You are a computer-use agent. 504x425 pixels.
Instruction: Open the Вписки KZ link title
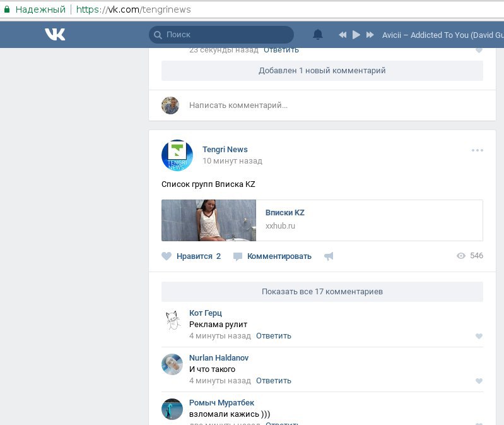point(284,213)
